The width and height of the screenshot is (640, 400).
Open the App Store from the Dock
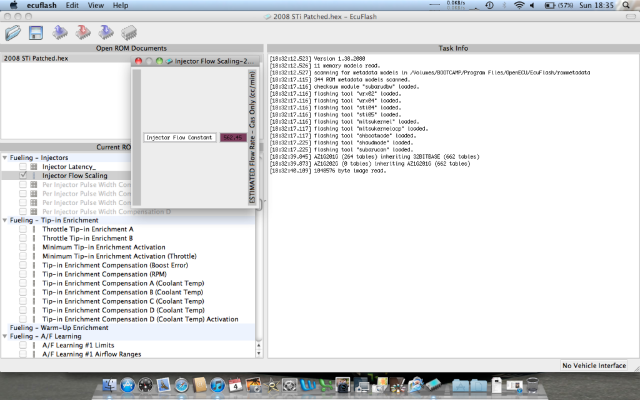click(127, 385)
